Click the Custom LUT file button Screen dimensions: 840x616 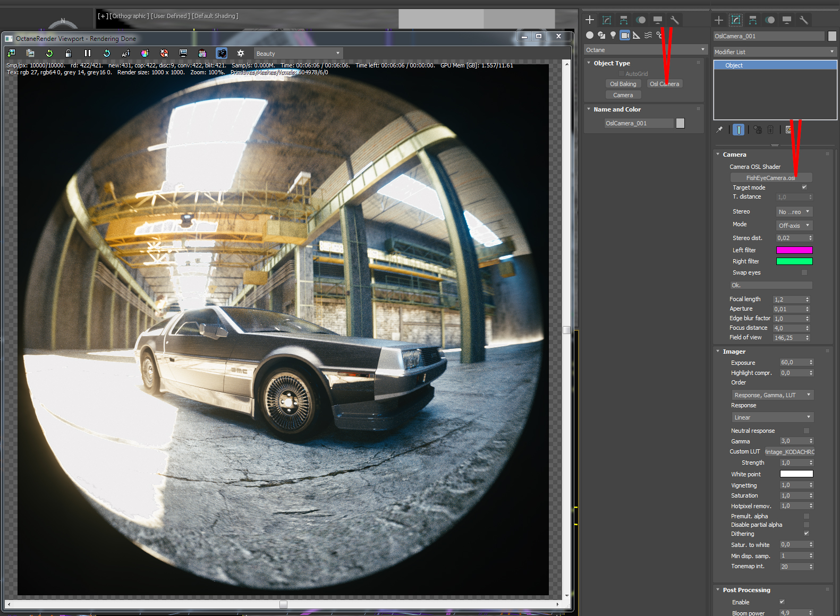point(789,452)
